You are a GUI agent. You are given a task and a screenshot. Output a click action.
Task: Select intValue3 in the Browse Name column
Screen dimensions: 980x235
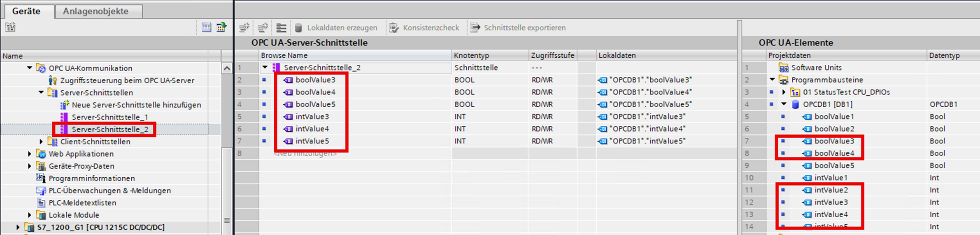point(312,117)
